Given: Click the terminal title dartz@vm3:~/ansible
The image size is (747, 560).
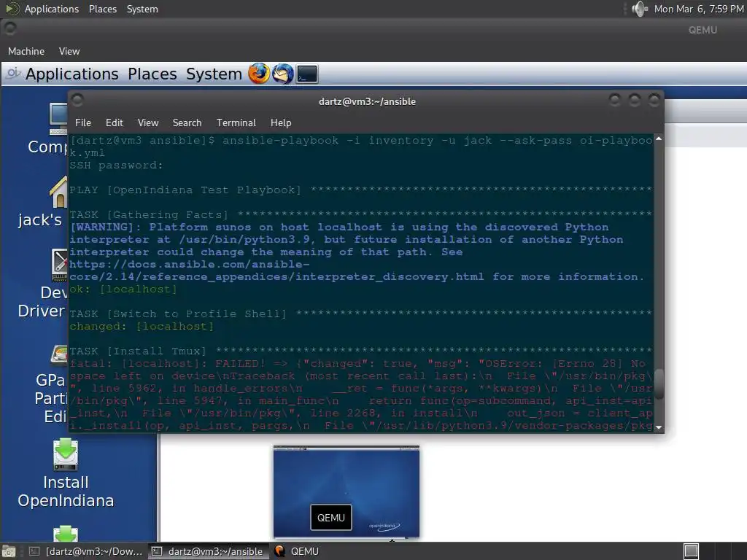Looking at the screenshot, I should point(367,101).
